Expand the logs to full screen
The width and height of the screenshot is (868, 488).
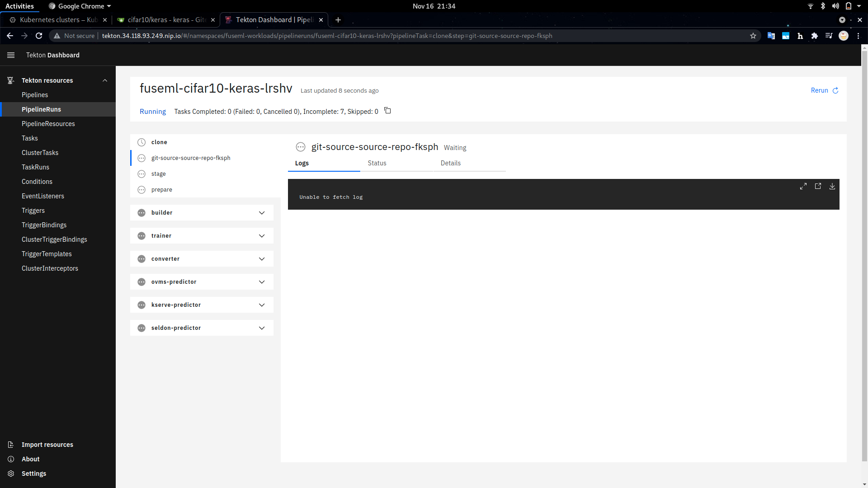coord(803,186)
